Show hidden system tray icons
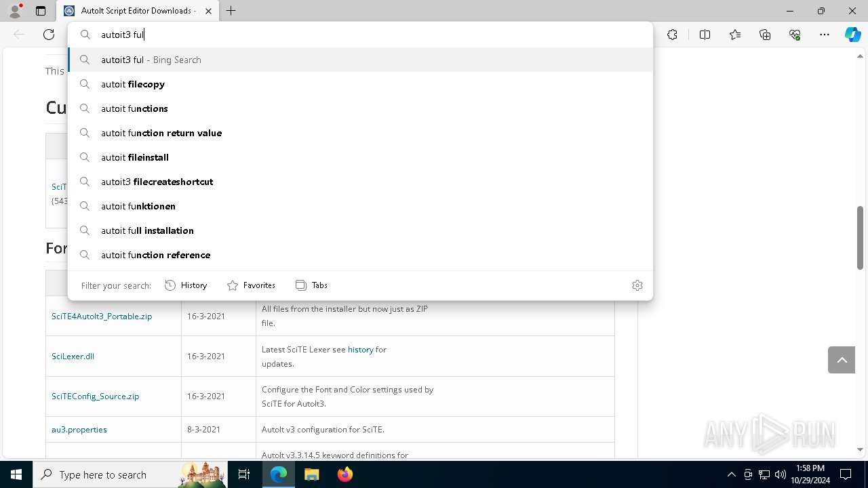The image size is (868, 488). click(x=731, y=474)
